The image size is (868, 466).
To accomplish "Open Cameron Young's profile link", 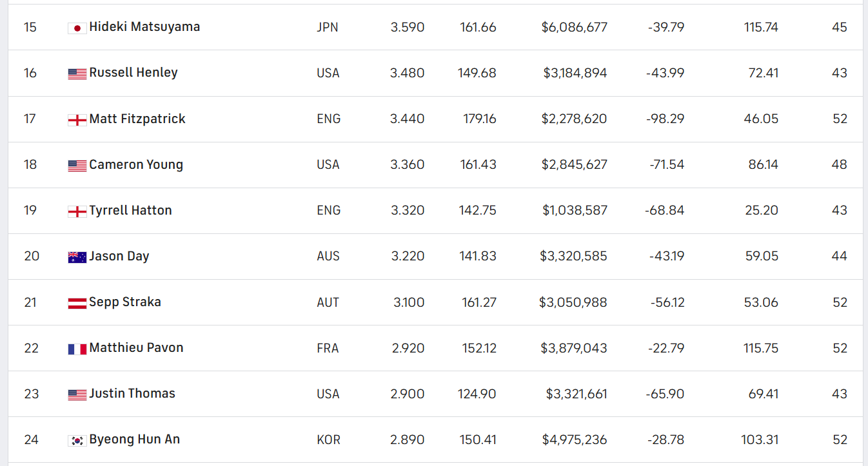I will click(x=136, y=164).
